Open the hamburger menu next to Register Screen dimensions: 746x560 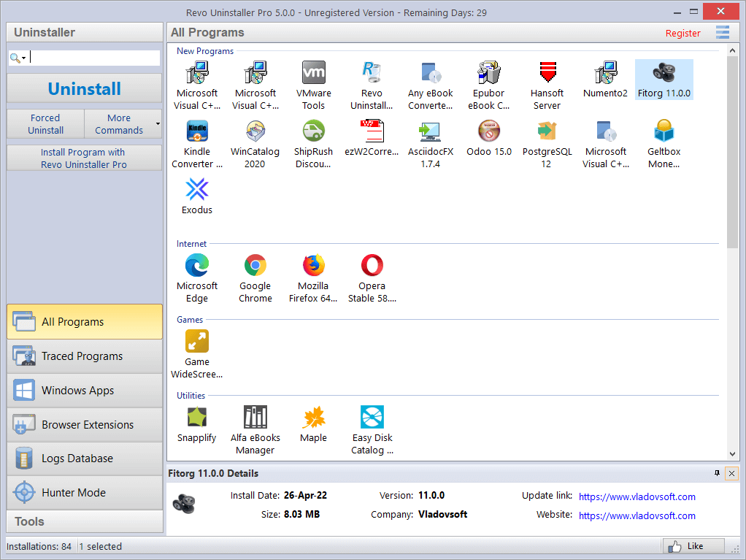coord(722,32)
